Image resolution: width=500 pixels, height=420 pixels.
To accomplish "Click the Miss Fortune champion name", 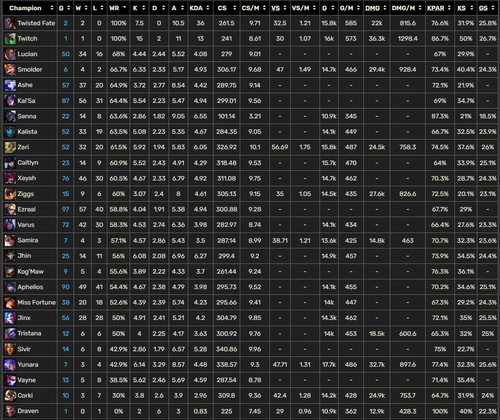I will tap(36, 303).
